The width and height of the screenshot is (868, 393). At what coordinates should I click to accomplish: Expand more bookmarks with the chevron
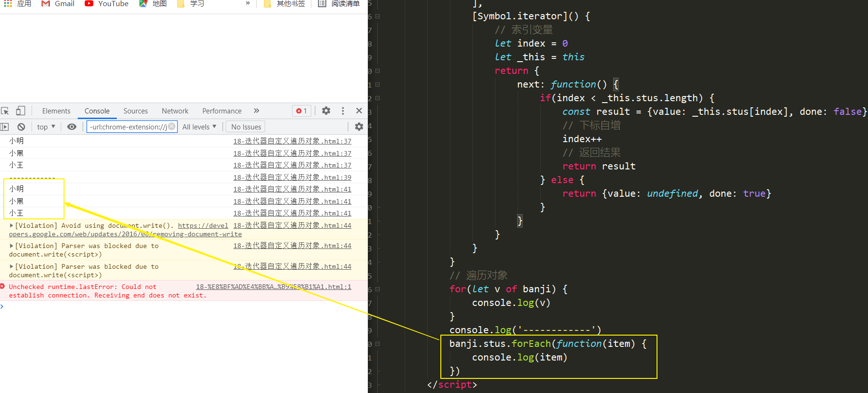tap(248, 3)
